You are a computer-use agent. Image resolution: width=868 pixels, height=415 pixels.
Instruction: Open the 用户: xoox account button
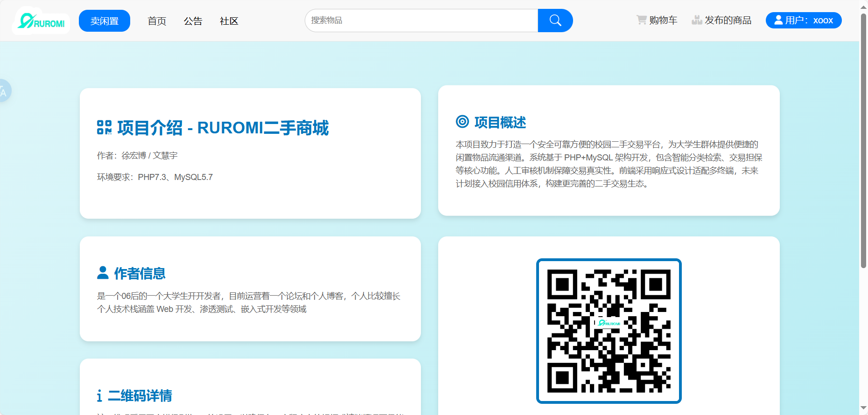[804, 20]
